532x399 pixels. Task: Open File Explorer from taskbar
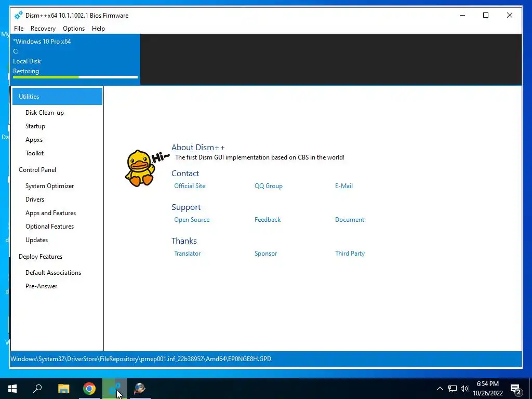tap(63, 389)
